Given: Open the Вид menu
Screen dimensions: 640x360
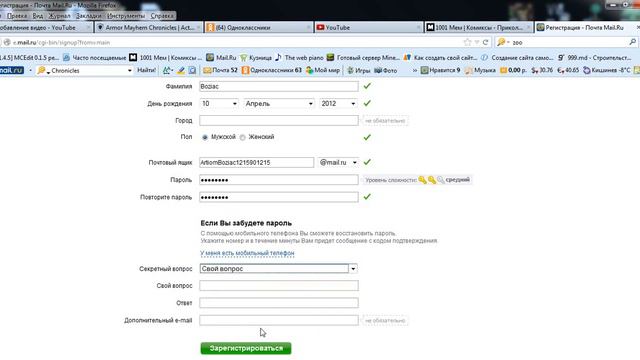Looking at the screenshot, I should click(x=38, y=16).
